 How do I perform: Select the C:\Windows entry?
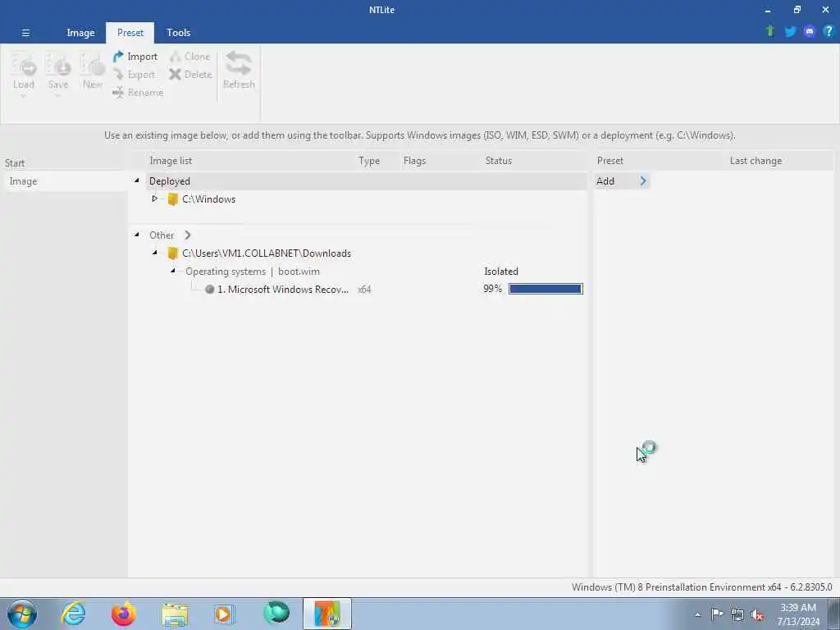[209, 199]
